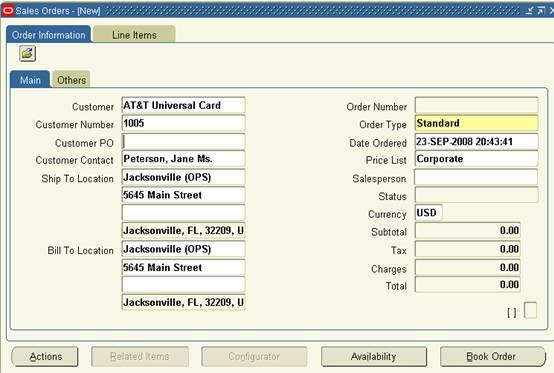Viewport: 554px width, 373px height.
Task: Click the Customer field with AT&T Universal Card
Action: click(183, 105)
